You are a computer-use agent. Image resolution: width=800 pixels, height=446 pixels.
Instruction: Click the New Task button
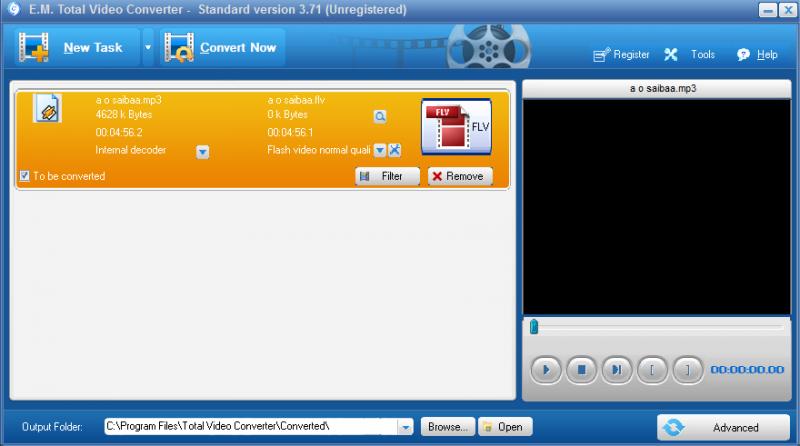pos(78,47)
